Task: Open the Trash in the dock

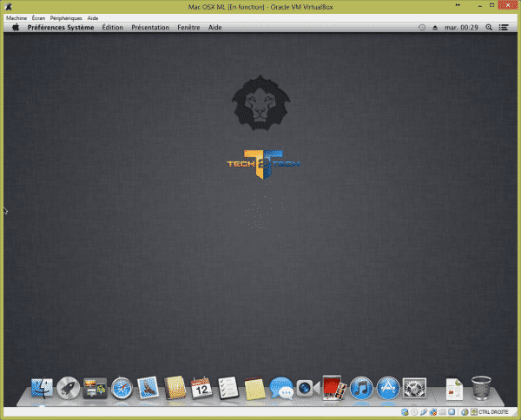Action: (481, 388)
